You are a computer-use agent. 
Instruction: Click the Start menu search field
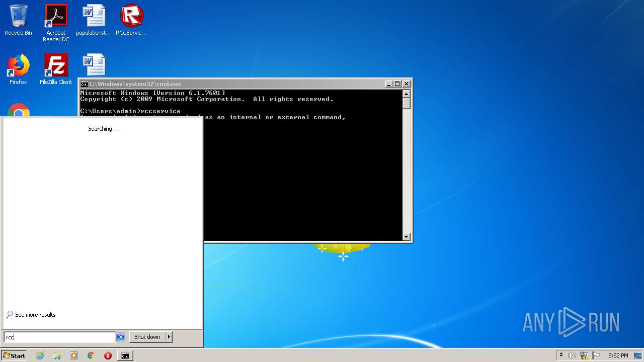[60, 337]
